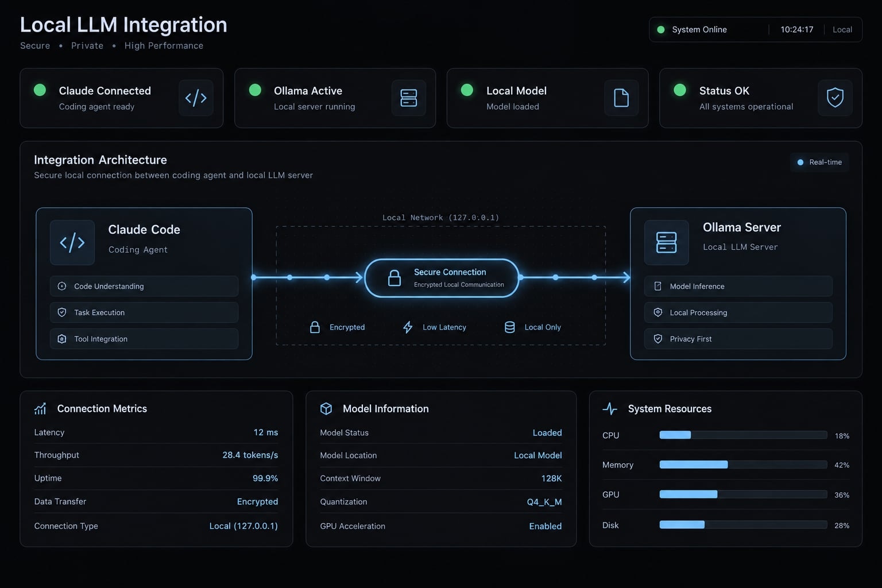Click the icon next to Code Understanding
The width and height of the screenshot is (882, 588).
point(62,286)
